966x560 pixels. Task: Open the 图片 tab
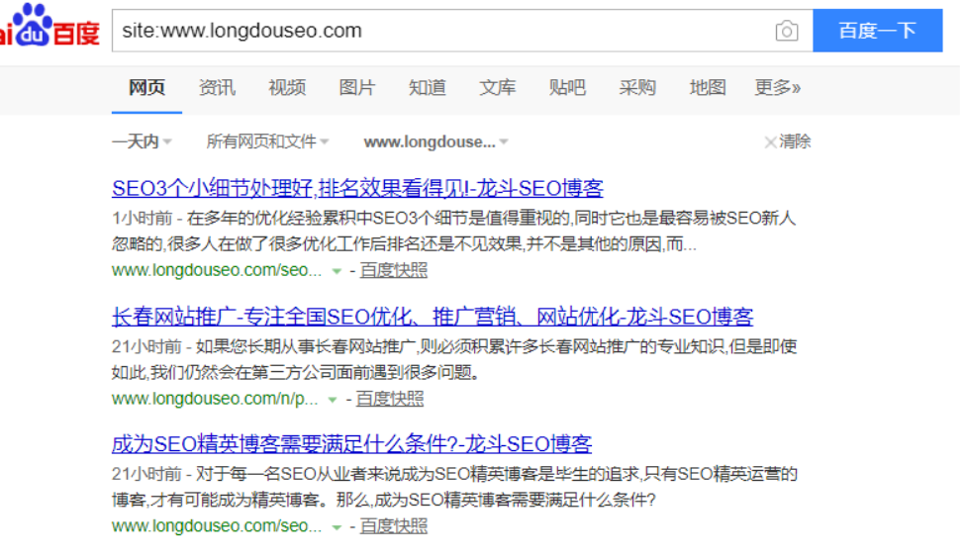tap(358, 88)
